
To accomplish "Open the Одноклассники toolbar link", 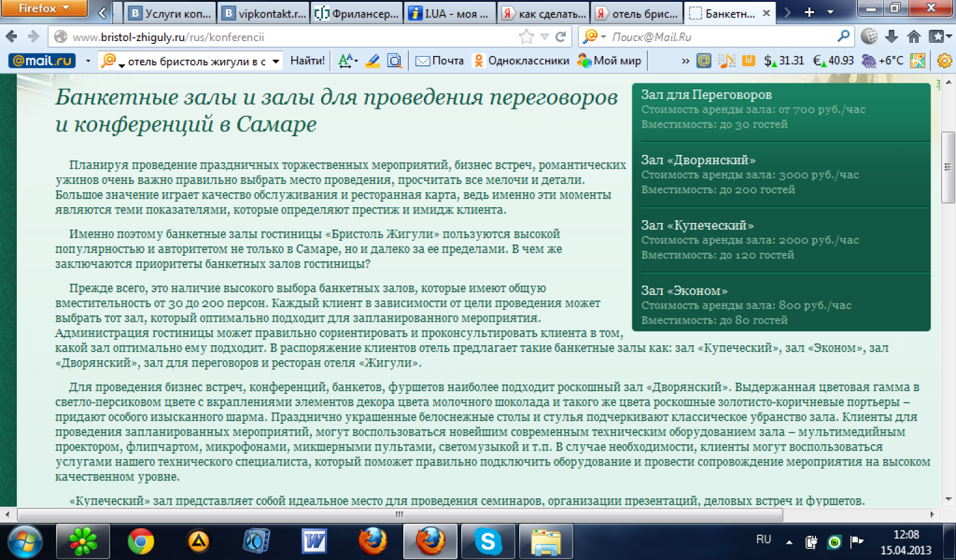I will pyautogui.click(x=522, y=60).
